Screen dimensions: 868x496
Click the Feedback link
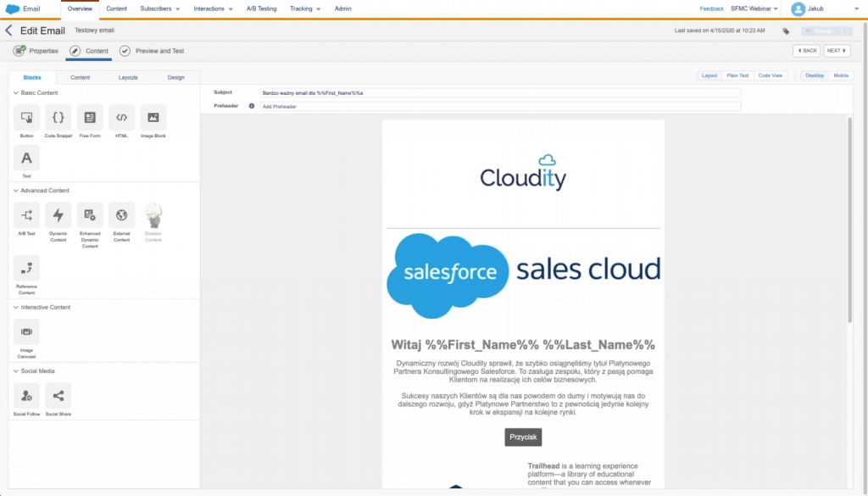pyautogui.click(x=711, y=8)
